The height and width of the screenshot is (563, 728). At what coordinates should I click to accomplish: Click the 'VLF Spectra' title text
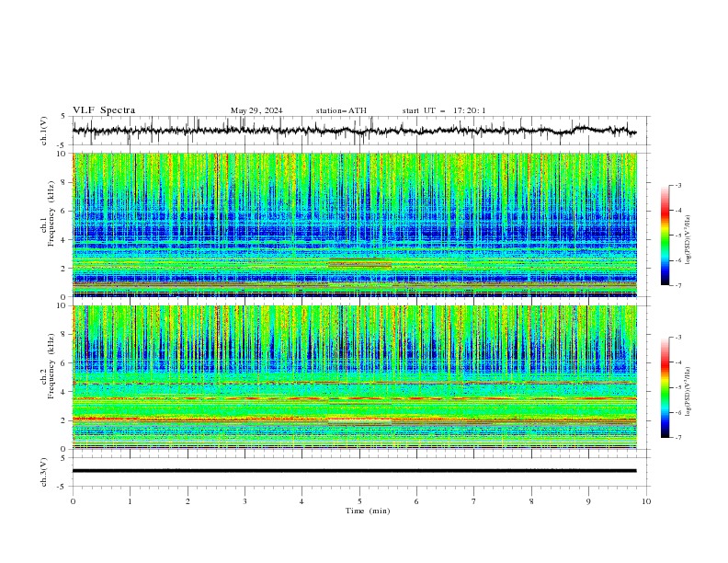point(104,110)
